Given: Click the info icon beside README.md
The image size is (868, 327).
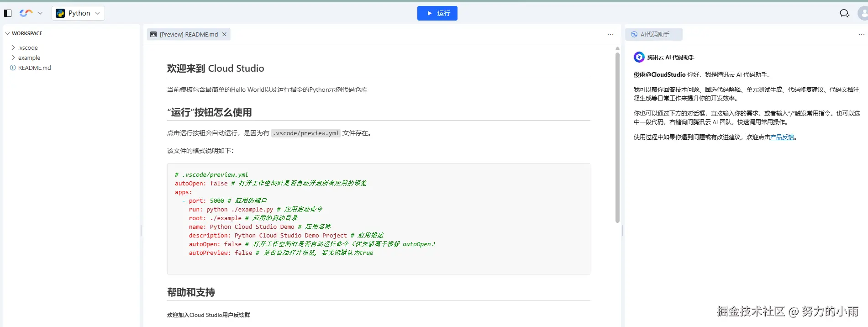Looking at the screenshot, I should [13, 68].
